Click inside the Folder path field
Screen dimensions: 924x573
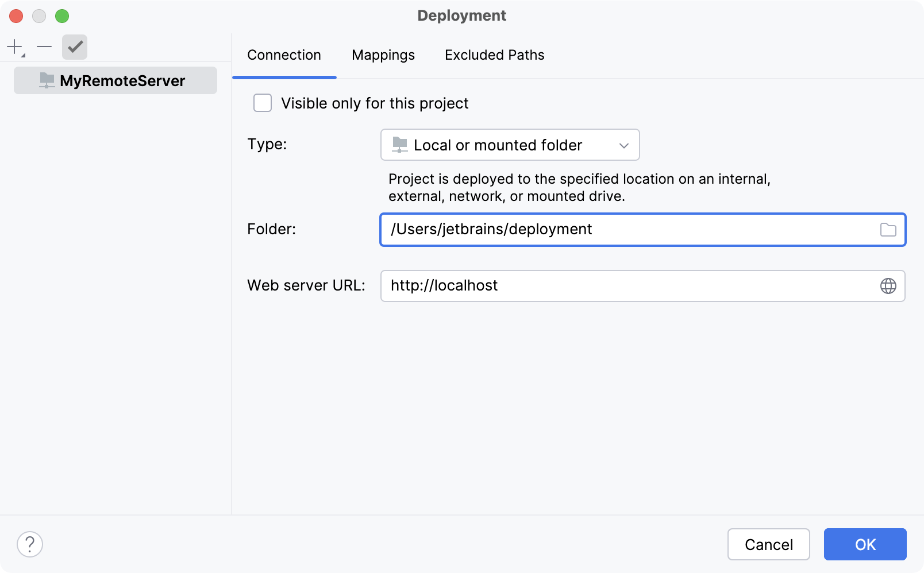coord(575,229)
